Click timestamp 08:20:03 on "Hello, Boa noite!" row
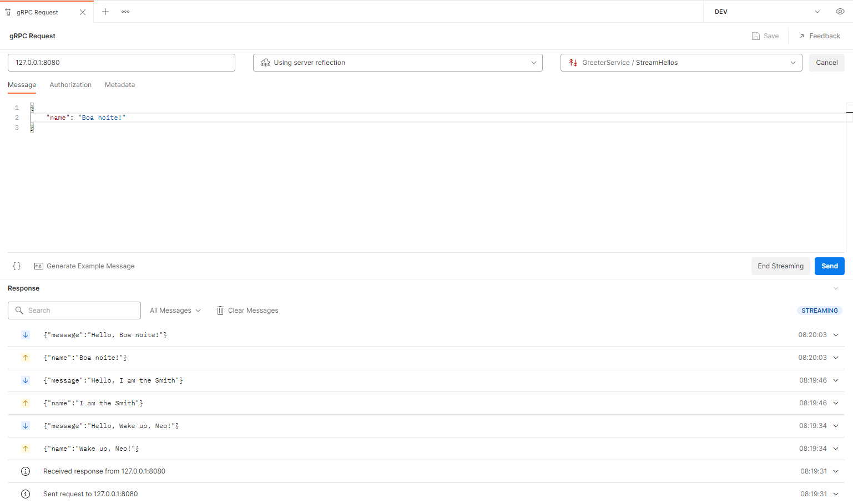Screen dimensions: 853x504 point(812,335)
